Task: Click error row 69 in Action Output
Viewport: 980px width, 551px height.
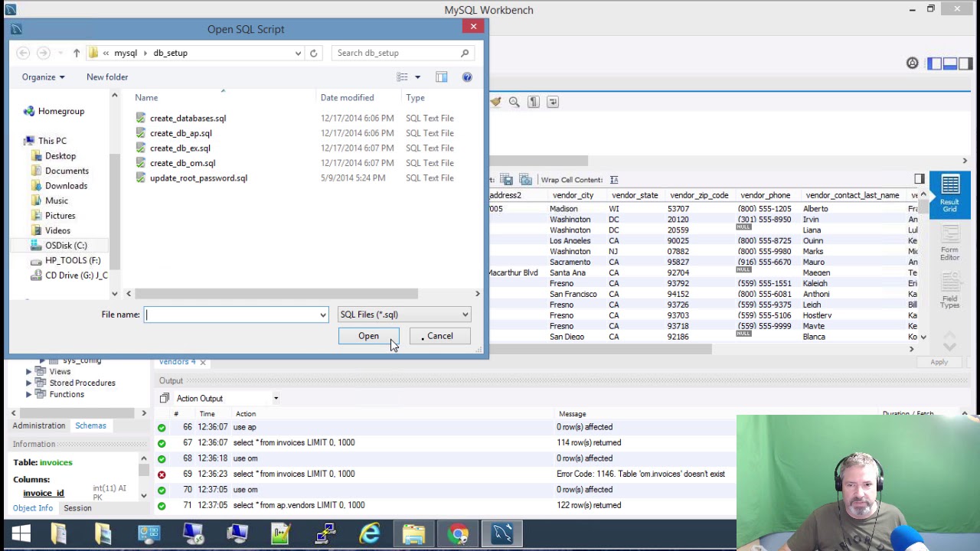Action: (444, 474)
